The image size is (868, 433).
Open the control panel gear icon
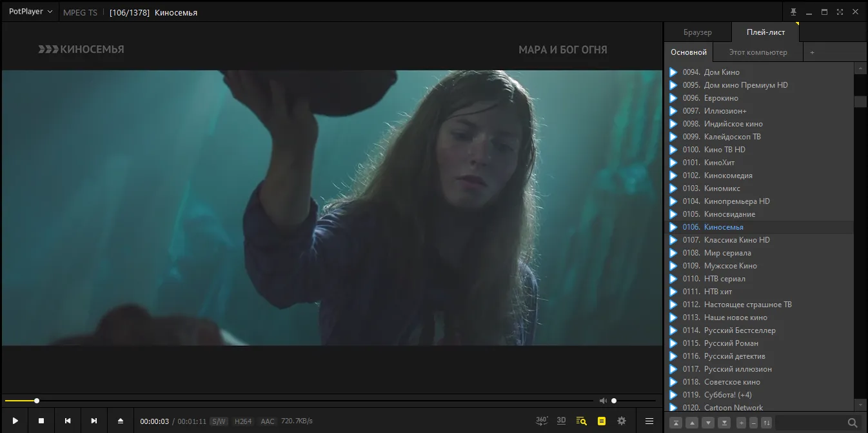(x=622, y=421)
